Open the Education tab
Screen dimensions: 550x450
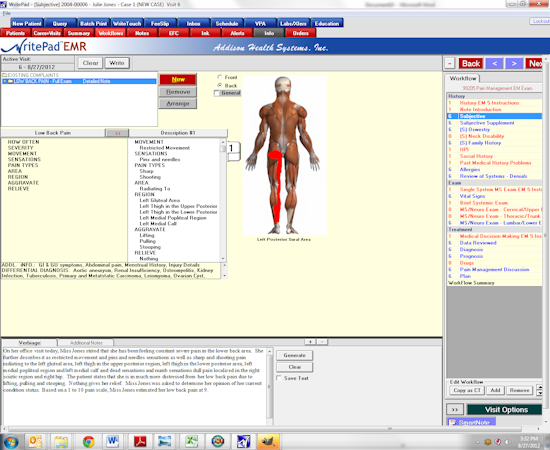[327, 23]
